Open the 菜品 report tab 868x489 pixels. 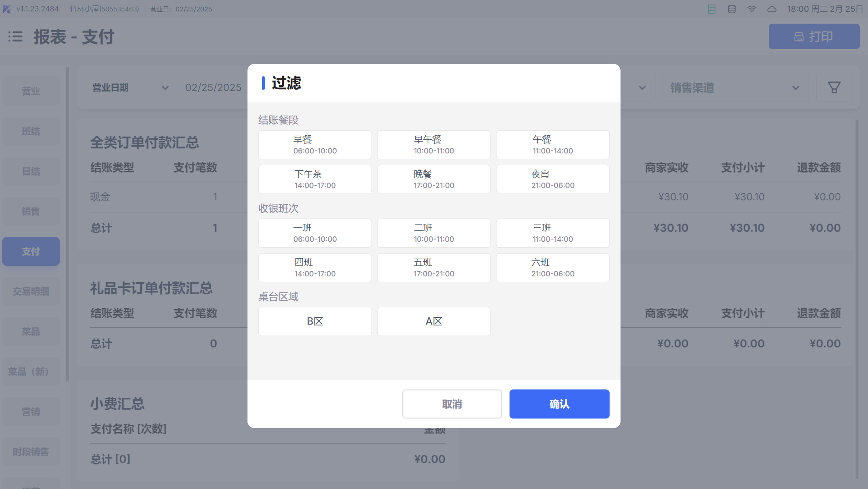(x=31, y=331)
